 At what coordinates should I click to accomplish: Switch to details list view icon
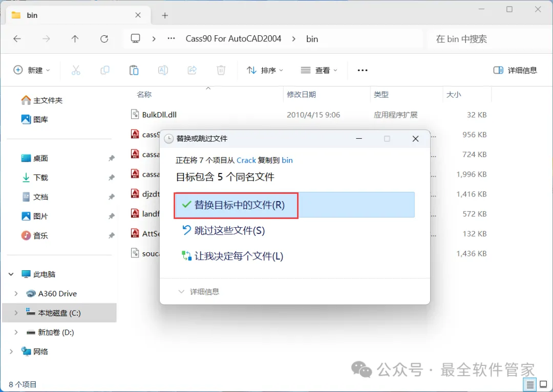pos(530,384)
